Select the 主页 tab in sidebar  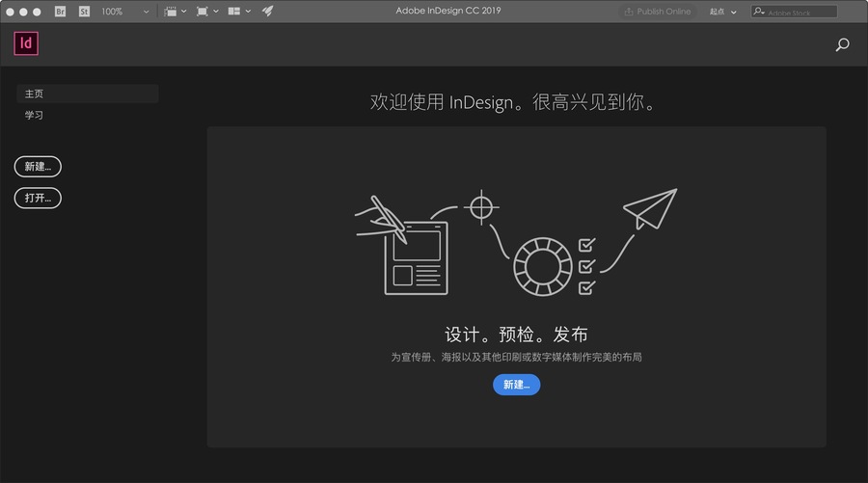88,94
